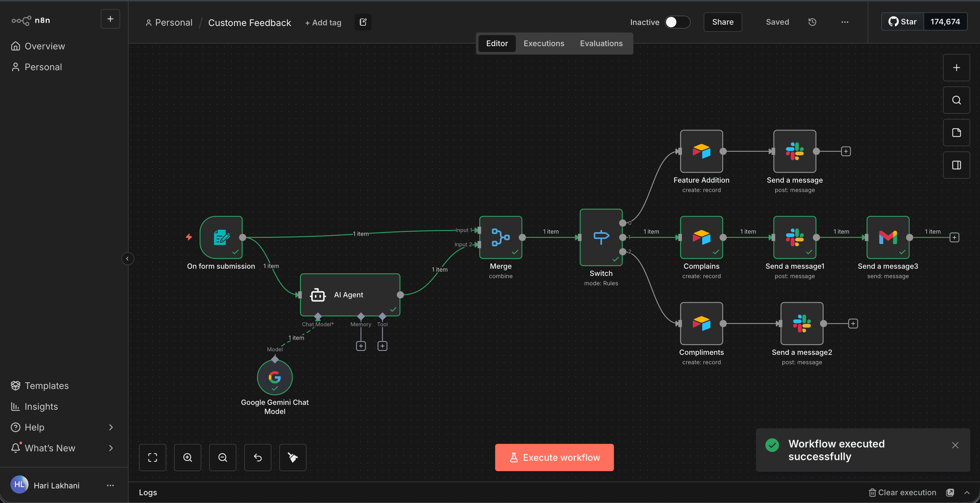Open the AI Agent node
Screen dimensions: 980x503
tap(350, 295)
